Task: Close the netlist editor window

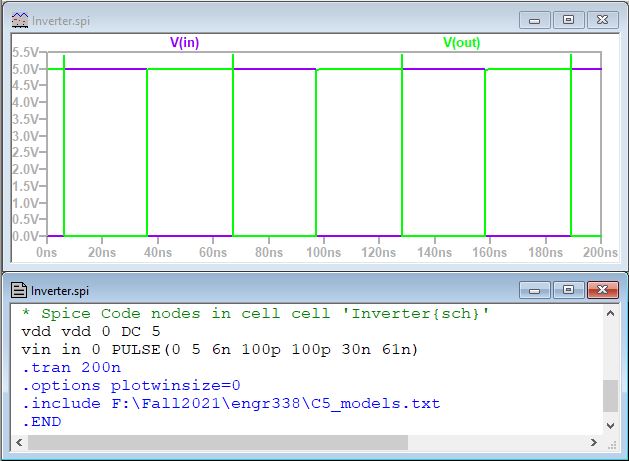Action: pos(600,290)
